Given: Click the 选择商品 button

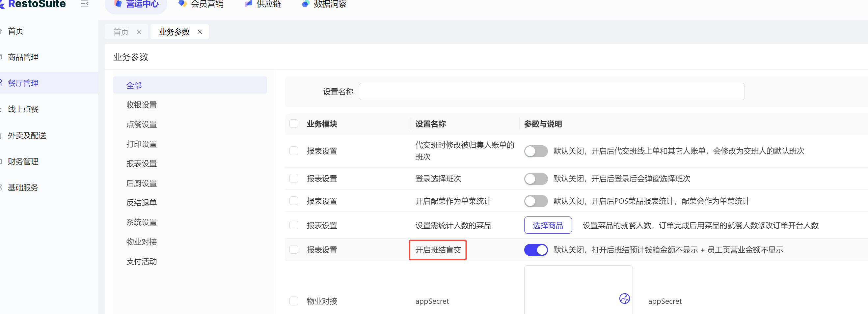Looking at the screenshot, I should pos(548,225).
